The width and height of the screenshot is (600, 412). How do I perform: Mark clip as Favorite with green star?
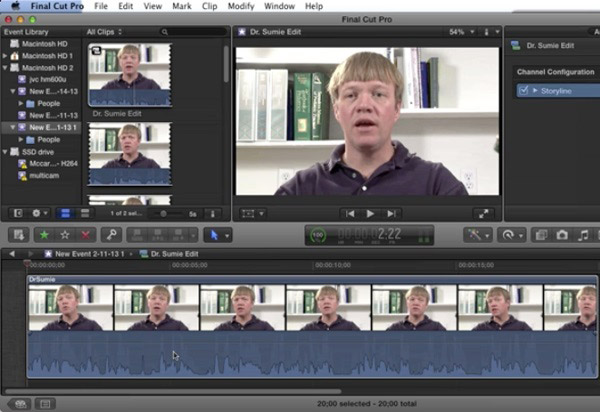click(44, 235)
